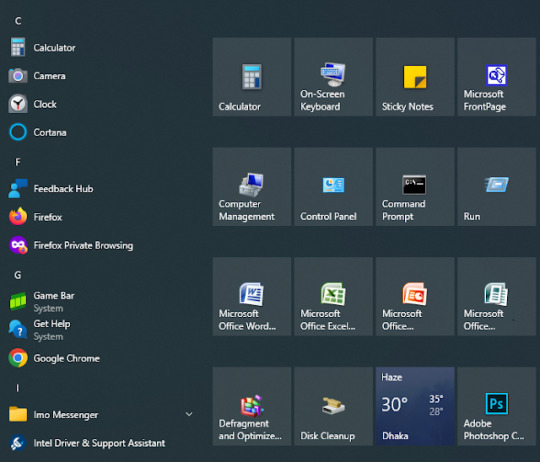
Task: Launch Google Chrome
Action: tap(100, 358)
